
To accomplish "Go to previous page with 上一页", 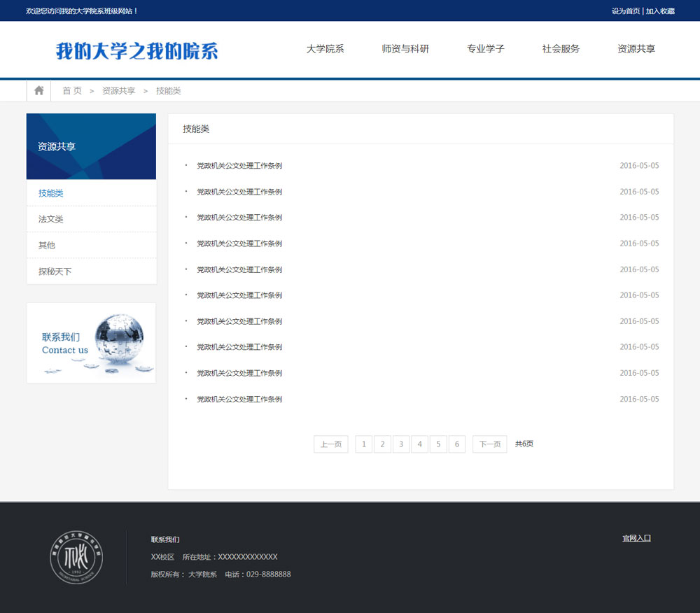I will [x=331, y=444].
